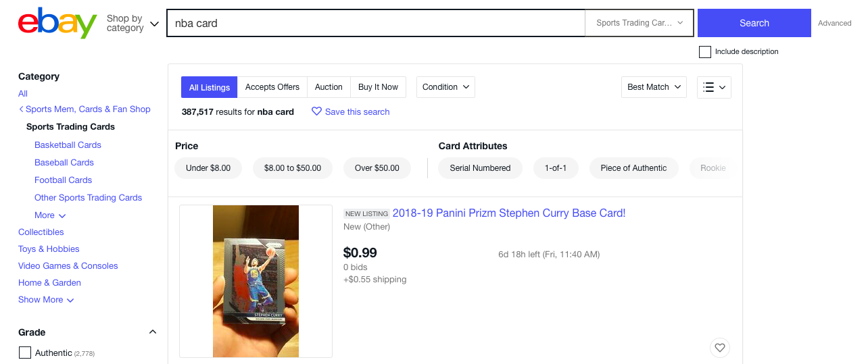Viewport: 868px width, 364px height.
Task: Open the Stephen Curry Base Card listing title
Action: (508, 213)
